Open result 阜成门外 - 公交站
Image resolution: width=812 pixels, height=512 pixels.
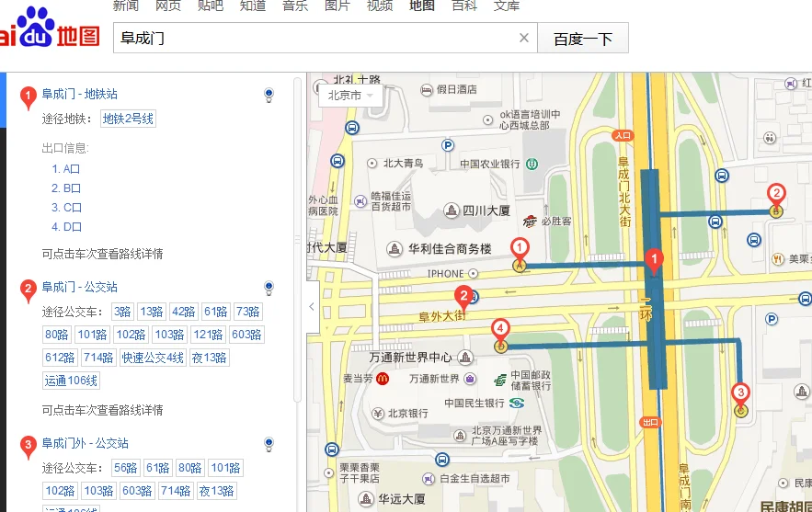tap(85, 443)
